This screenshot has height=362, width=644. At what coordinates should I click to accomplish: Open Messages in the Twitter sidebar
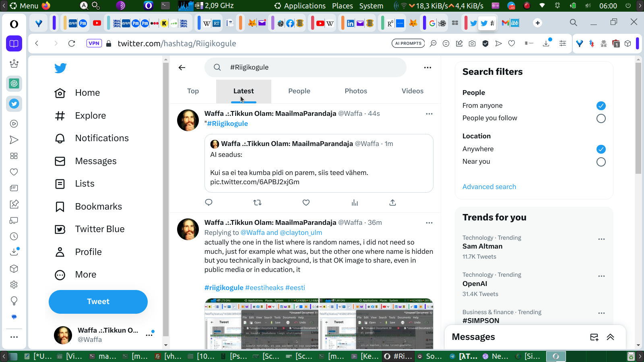coord(86,161)
